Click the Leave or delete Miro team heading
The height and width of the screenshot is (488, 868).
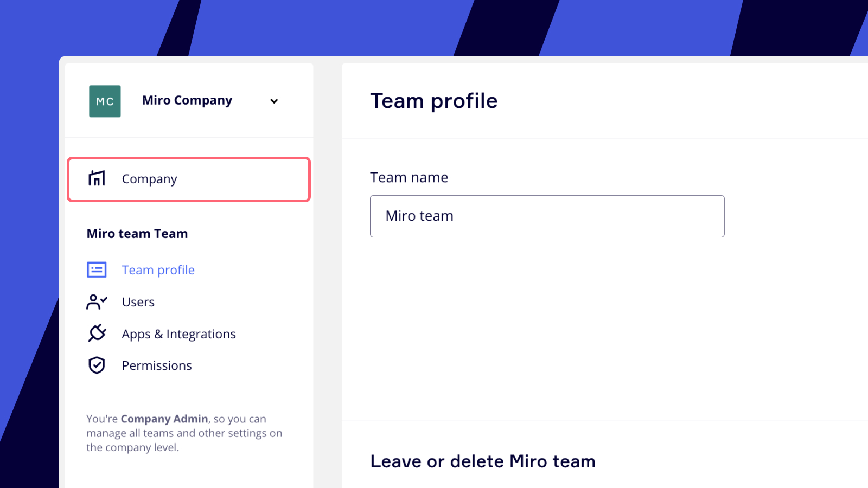pos(482,461)
